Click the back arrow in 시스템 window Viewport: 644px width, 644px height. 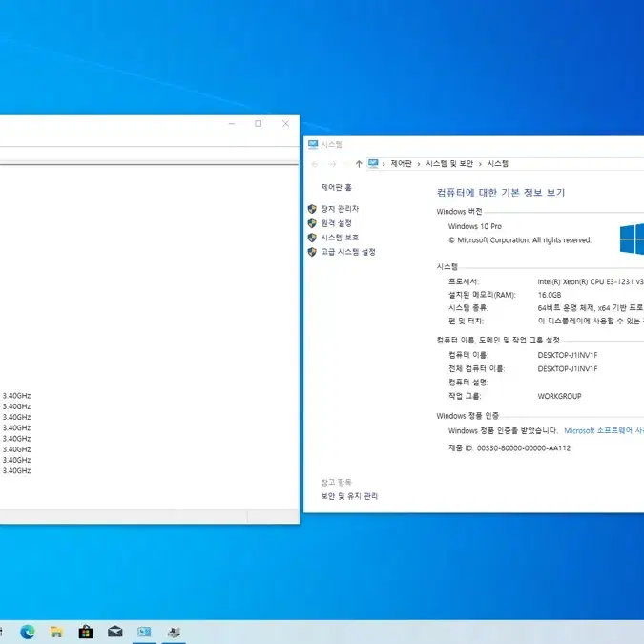315,164
